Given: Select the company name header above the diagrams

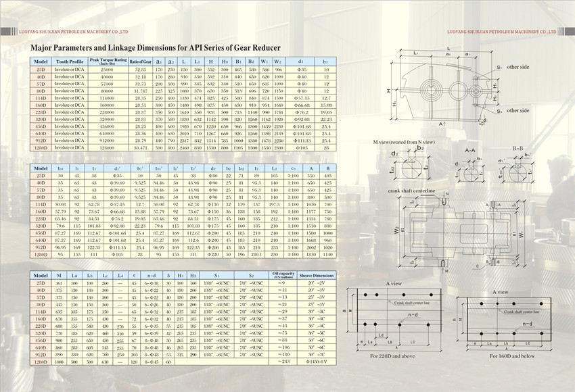Looking at the screenshot, I should (x=502, y=32).
